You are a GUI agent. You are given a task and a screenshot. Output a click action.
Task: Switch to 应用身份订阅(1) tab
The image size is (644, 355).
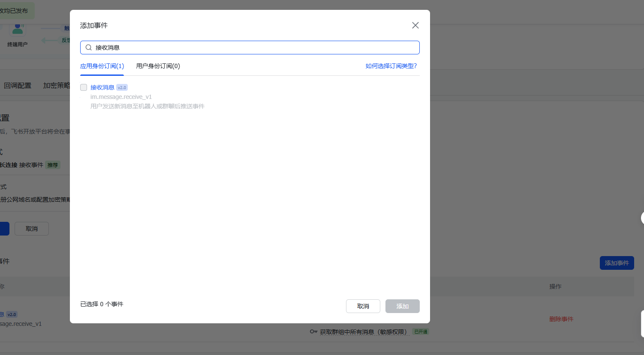(x=102, y=66)
